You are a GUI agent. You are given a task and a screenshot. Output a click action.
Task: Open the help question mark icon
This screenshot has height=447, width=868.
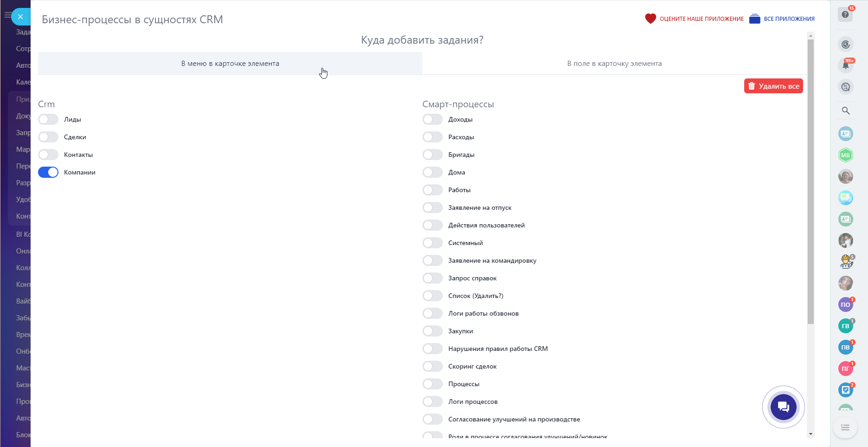[x=845, y=14]
